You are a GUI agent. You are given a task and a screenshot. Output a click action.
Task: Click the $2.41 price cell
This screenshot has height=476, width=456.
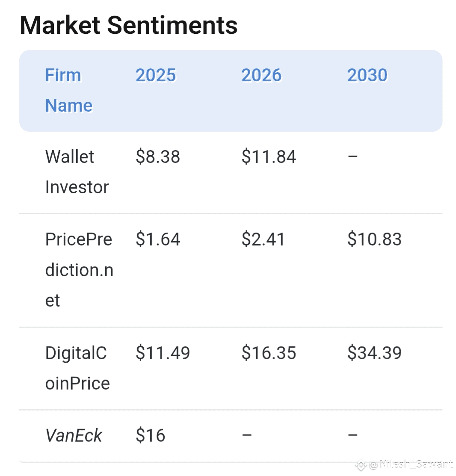click(x=263, y=239)
